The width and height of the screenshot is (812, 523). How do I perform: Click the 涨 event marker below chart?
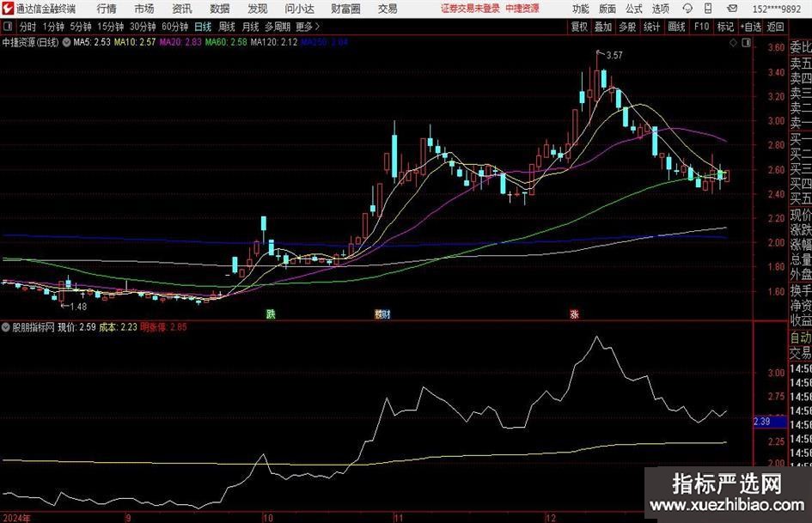[574, 313]
